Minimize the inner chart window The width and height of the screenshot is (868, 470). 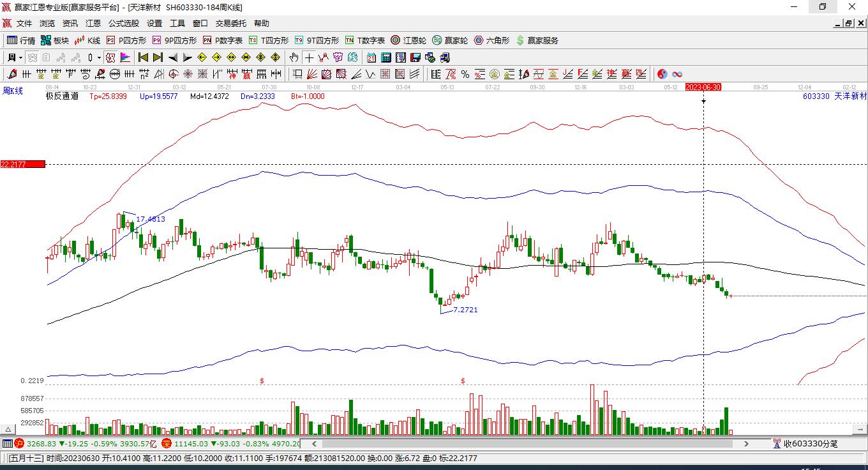pyautogui.click(x=838, y=24)
